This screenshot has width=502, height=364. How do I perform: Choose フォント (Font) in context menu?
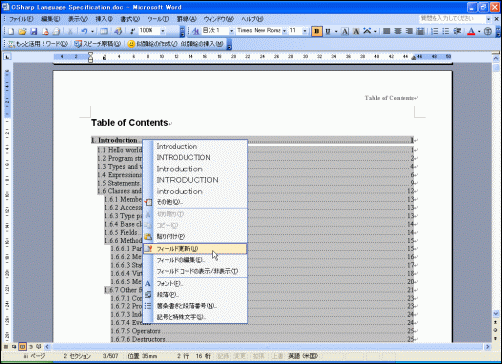pos(195,284)
